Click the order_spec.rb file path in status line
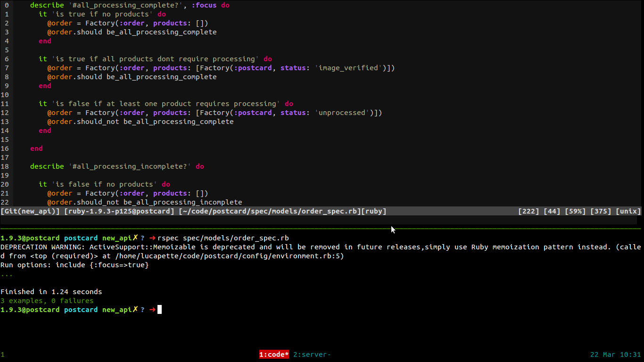Image resolution: width=644 pixels, height=362 pixels. point(270,211)
